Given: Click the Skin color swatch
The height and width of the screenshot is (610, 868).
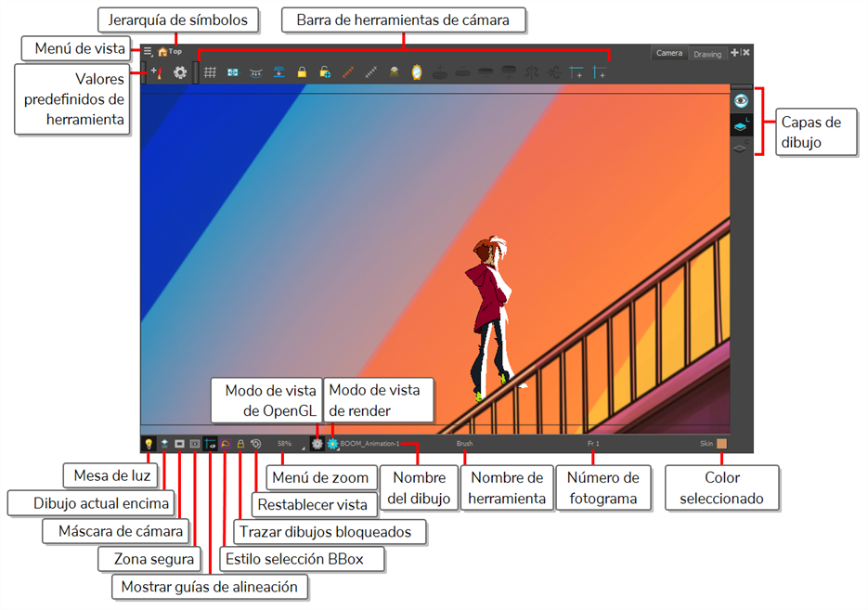Looking at the screenshot, I should point(721,444).
